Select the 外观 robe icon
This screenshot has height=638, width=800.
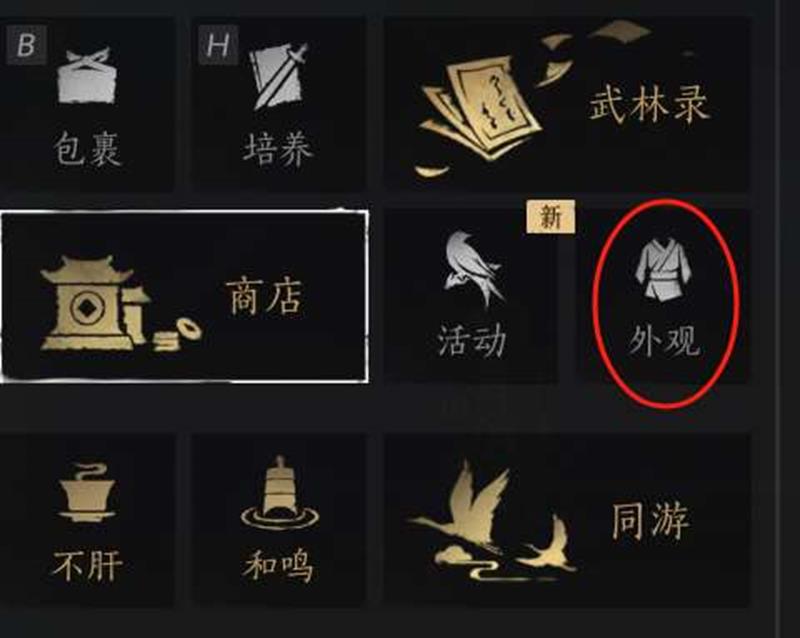(x=663, y=271)
